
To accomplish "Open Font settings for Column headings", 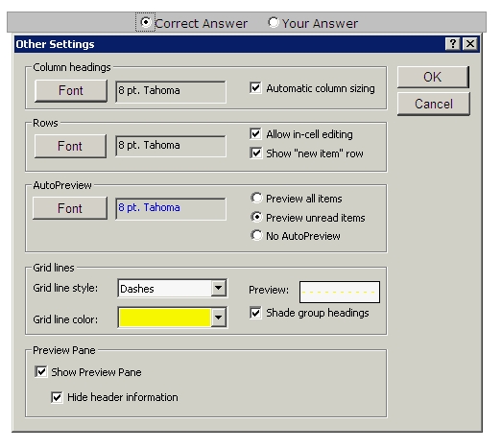I will (71, 91).
